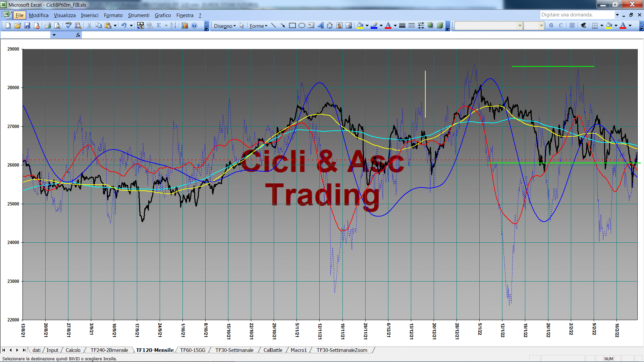The image size is (644, 362).
Task: Choose Line Style on drawing toolbar
Action: (x=402, y=25)
